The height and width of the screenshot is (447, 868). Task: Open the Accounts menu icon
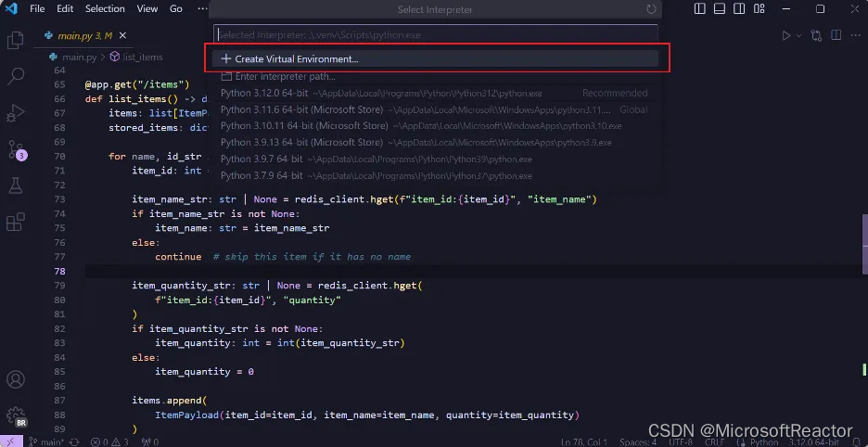click(16, 380)
